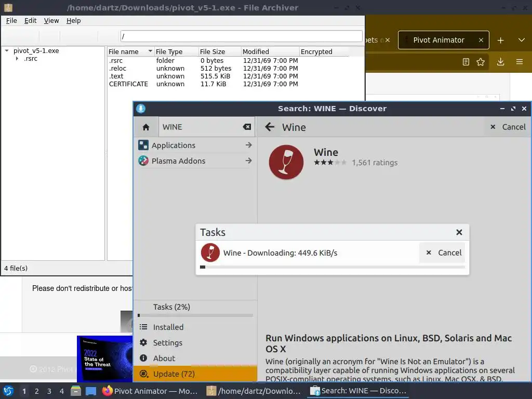The width and height of the screenshot is (532, 399).
Task: Open the About page in Discover
Action: [x=195, y=358]
